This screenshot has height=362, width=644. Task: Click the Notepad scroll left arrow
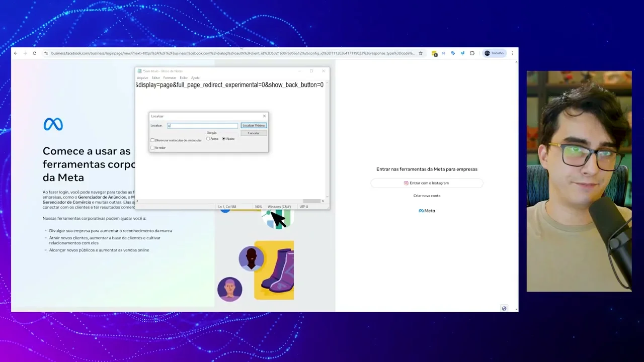[137, 201]
